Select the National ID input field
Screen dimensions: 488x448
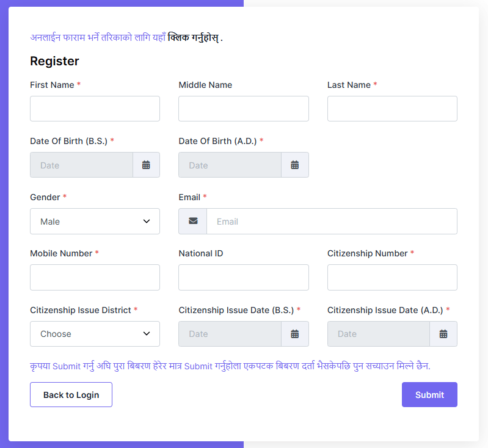click(244, 278)
